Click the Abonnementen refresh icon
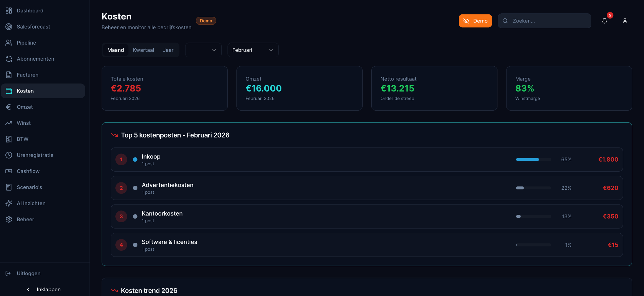The height and width of the screenshot is (296, 644). 9,59
